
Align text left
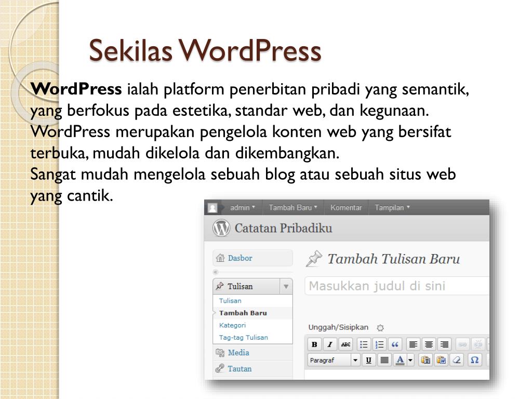tap(413, 344)
